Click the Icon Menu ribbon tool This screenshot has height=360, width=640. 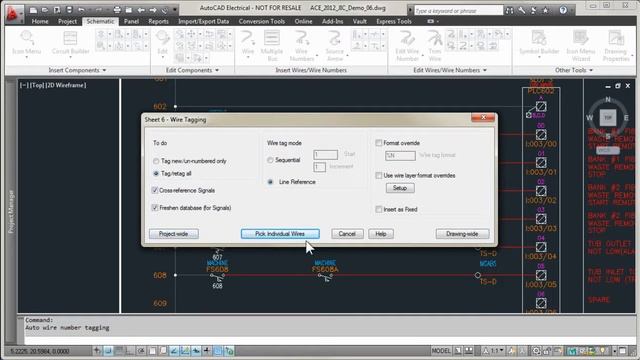pos(27,42)
